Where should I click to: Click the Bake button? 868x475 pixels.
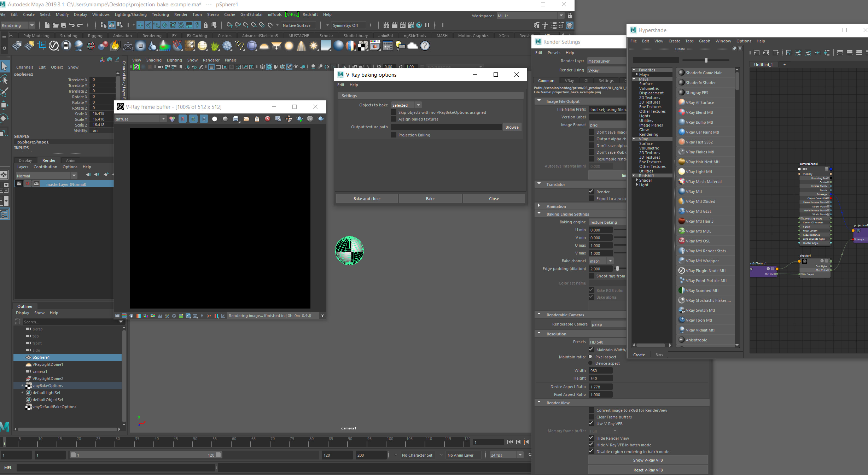(x=430, y=199)
